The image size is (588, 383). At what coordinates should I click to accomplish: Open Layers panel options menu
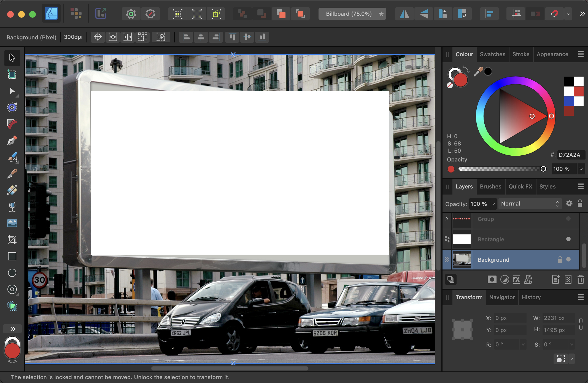[x=581, y=187]
